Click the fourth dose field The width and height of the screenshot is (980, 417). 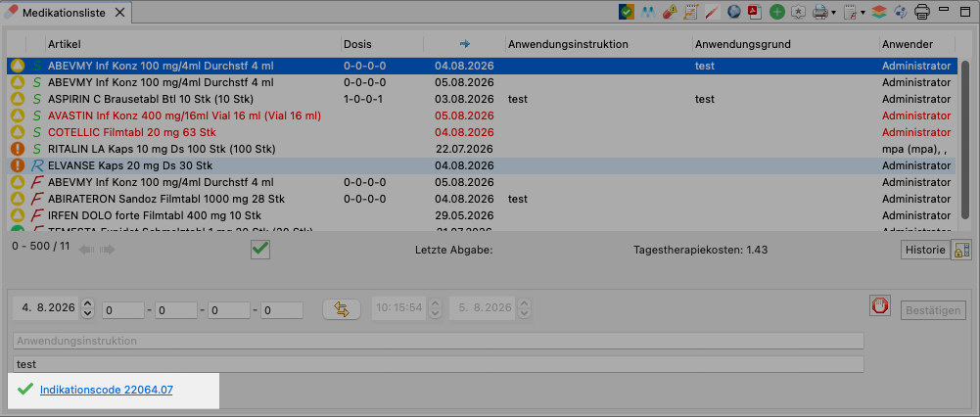click(282, 310)
